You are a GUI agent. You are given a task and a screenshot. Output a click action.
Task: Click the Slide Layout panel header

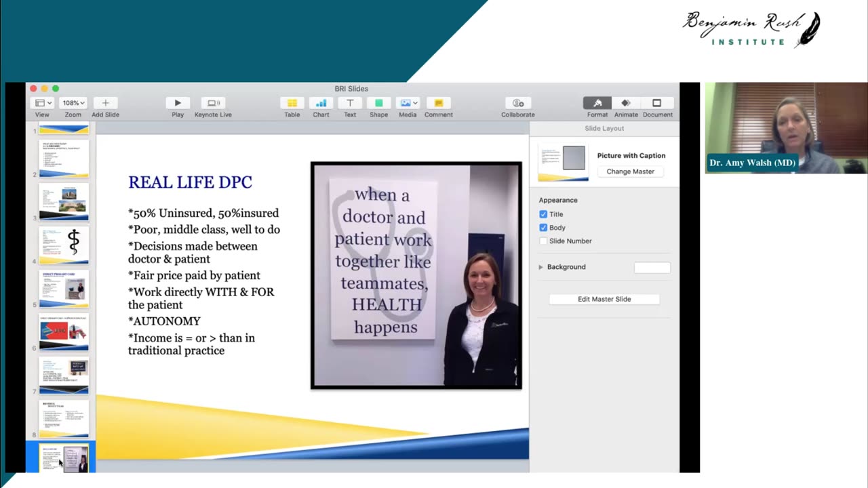604,128
